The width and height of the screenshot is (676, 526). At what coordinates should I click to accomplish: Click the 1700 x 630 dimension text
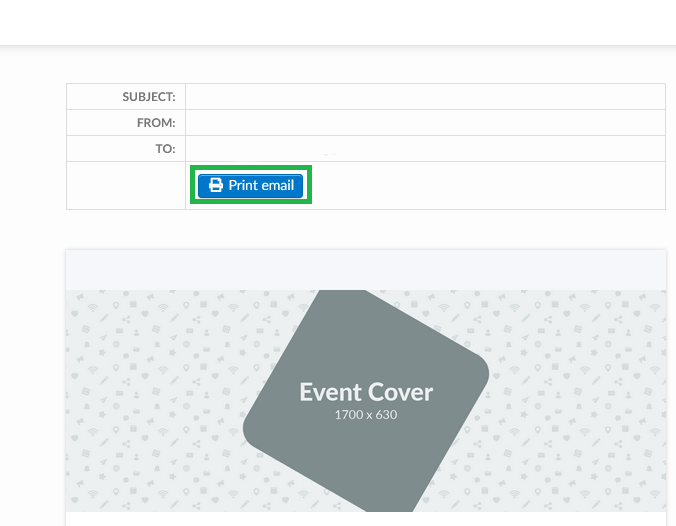point(366,415)
